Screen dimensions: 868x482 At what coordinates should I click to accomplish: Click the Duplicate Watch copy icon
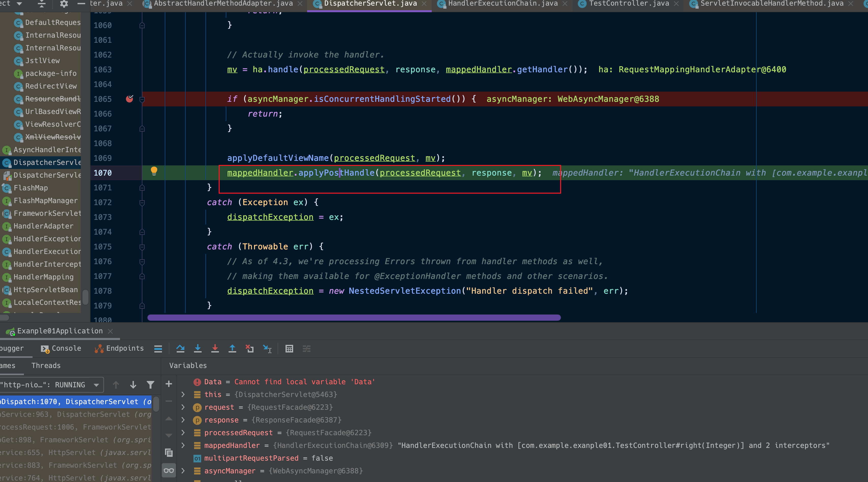click(169, 452)
